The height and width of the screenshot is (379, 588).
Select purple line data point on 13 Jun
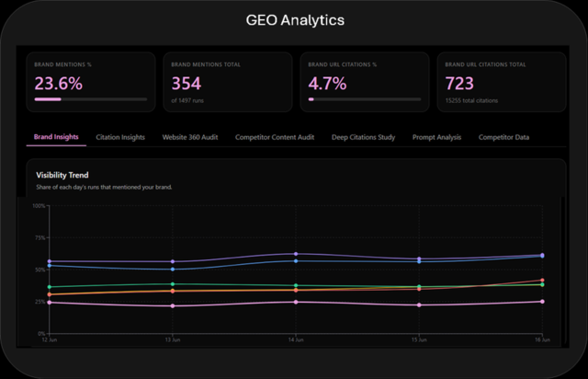pyautogui.click(x=173, y=261)
